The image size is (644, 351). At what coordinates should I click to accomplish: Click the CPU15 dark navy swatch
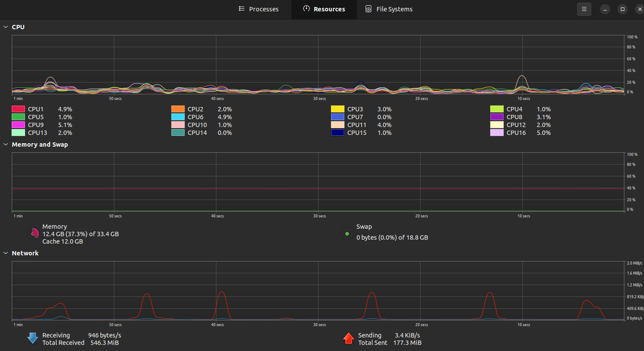click(x=338, y=133)
